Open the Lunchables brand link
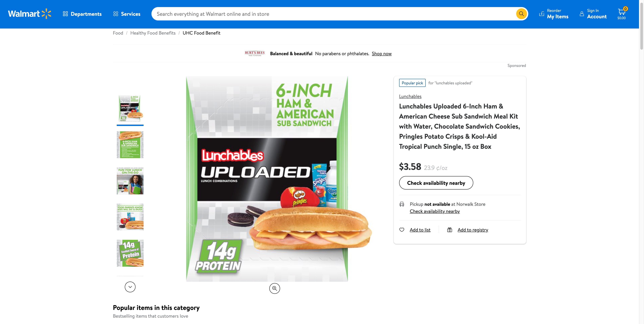644x324 pixels. [x=410, y=96]
